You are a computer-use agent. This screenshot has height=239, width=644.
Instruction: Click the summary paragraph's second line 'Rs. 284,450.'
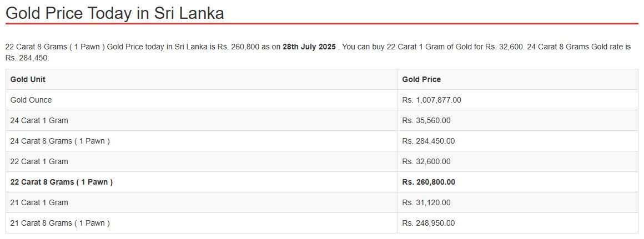27,58
